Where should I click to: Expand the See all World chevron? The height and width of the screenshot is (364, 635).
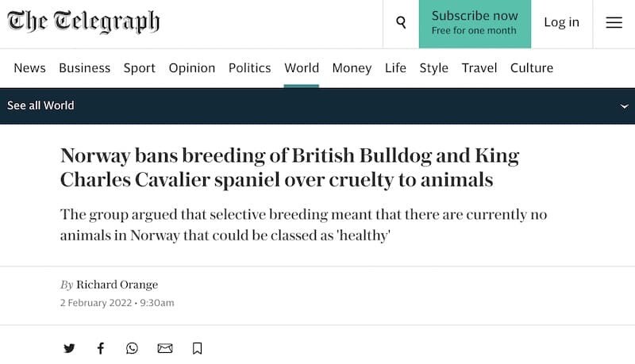point(624,106)
